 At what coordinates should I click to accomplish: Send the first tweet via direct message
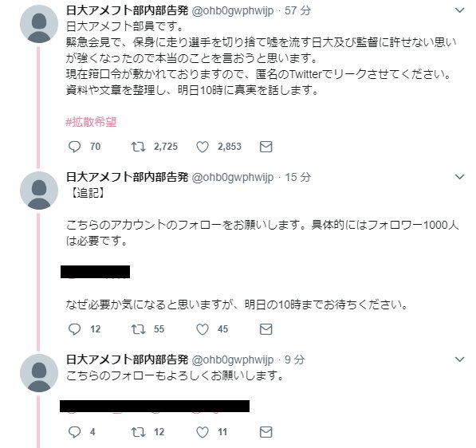coord(266,147)
